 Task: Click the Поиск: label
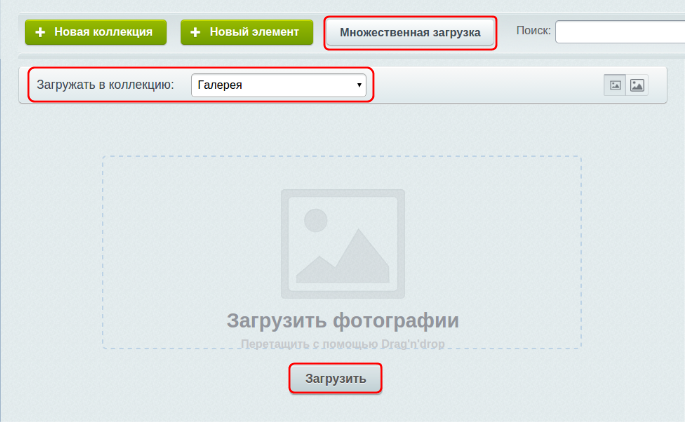[x=533, y=31]
